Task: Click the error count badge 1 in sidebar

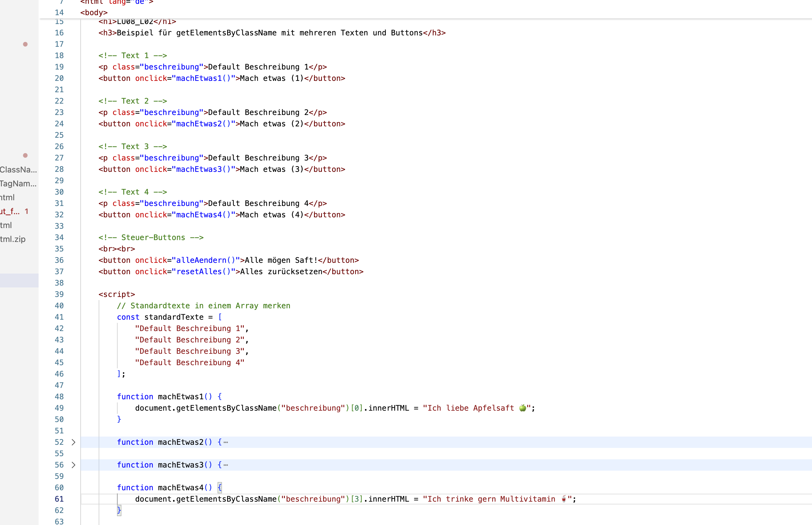Action: (27, 211)
